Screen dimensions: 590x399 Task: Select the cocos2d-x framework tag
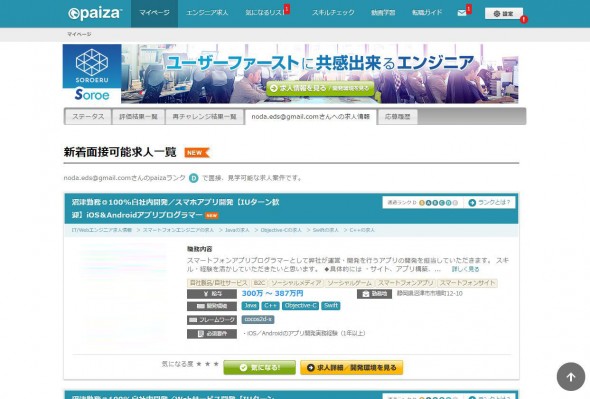(x=258, y=319)
